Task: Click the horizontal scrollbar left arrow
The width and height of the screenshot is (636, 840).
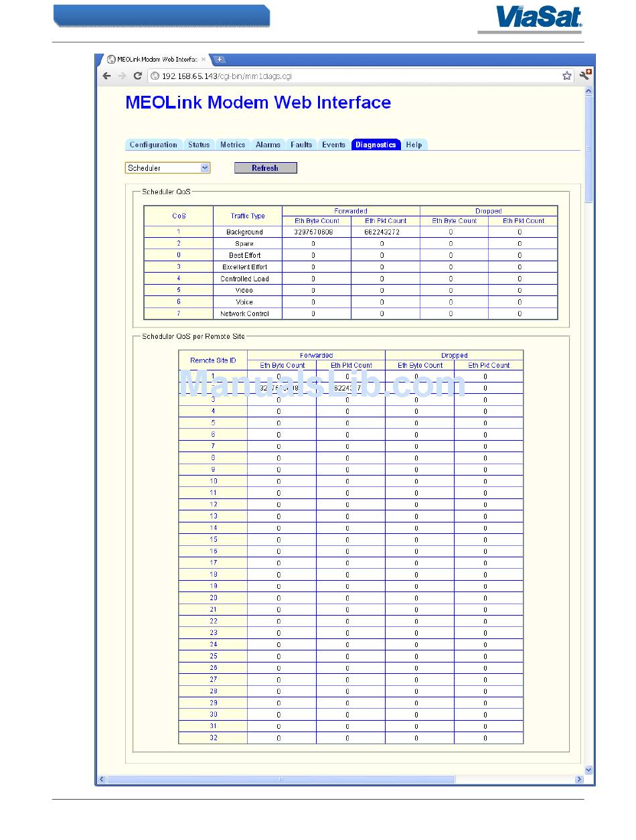Action: click(102, 780)
